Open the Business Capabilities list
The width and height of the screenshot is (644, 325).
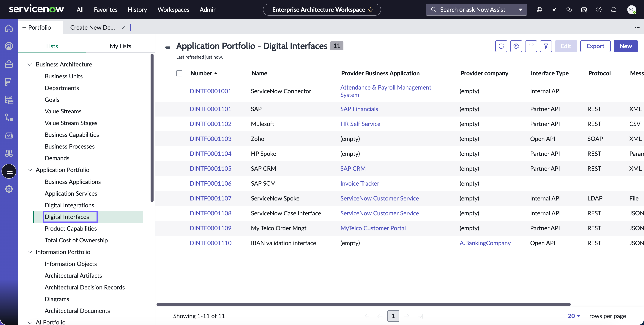click(72, 135)
